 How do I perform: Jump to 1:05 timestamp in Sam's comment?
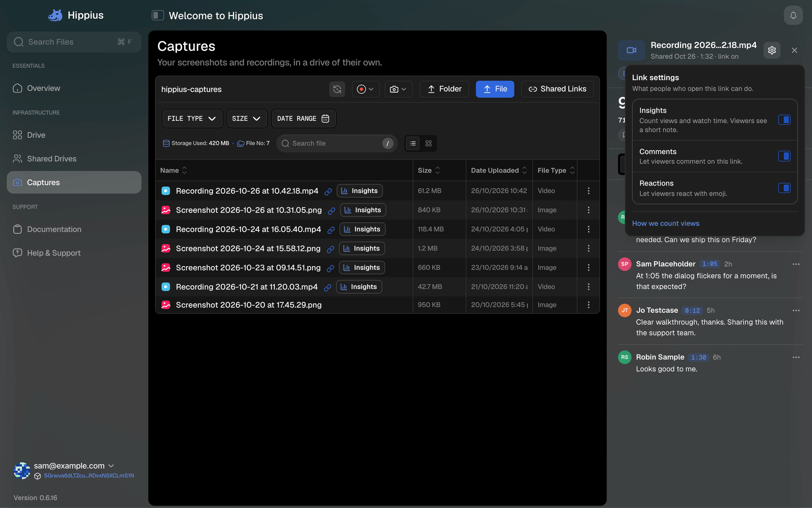point(709,264)
